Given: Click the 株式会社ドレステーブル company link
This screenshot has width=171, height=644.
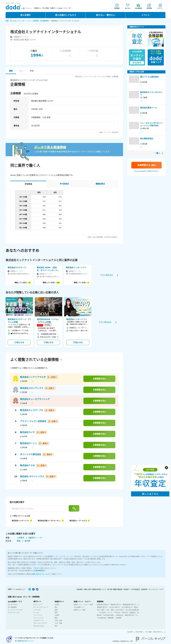Looking at the screenshot, I should point(32,410).
